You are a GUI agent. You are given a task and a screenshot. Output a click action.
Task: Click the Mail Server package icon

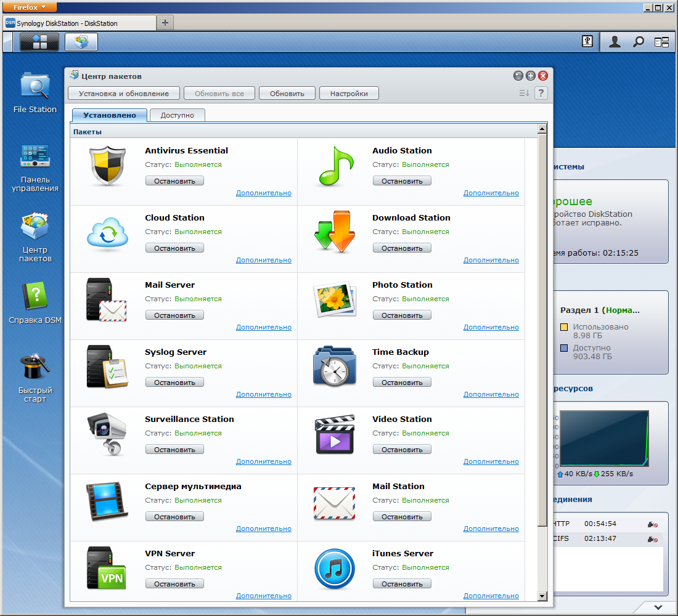click(107, 300)
